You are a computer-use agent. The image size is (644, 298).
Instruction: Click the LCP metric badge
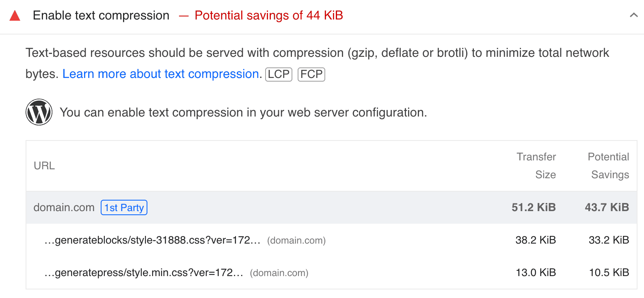point(279,74)
